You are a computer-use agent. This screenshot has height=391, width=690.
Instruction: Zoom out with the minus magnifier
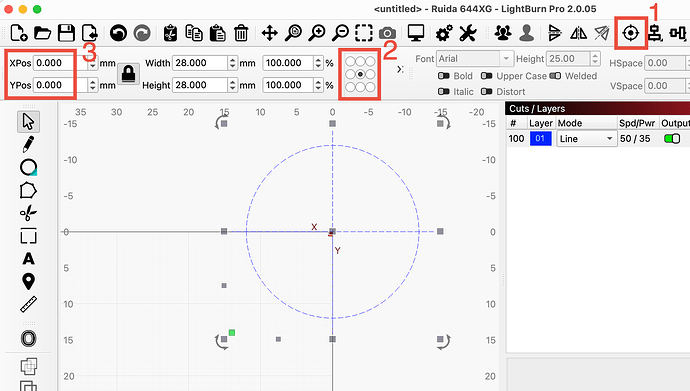tap(340, 33)
